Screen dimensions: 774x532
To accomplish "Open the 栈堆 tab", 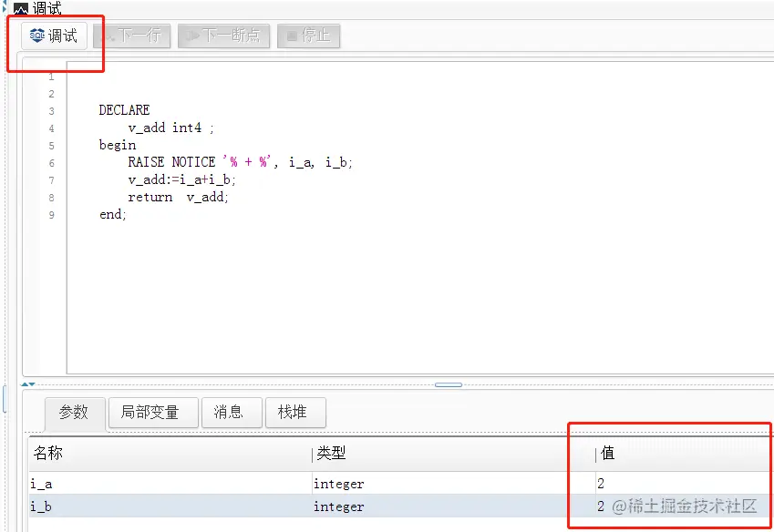I will (295, 412).
